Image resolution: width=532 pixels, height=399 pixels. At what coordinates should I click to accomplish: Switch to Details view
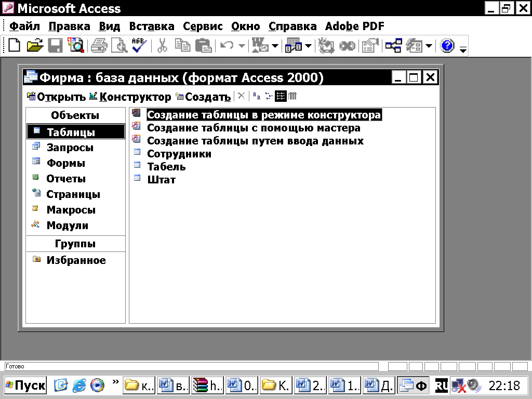click(x=292, y=96)
